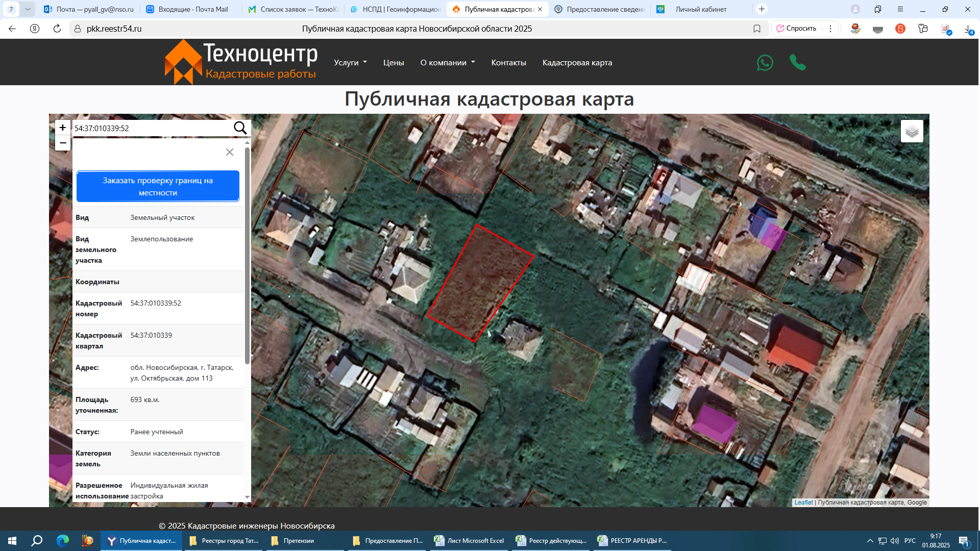Zoom in the map with plus button
This screenshot has width=980, height=551.
(62, 128)
